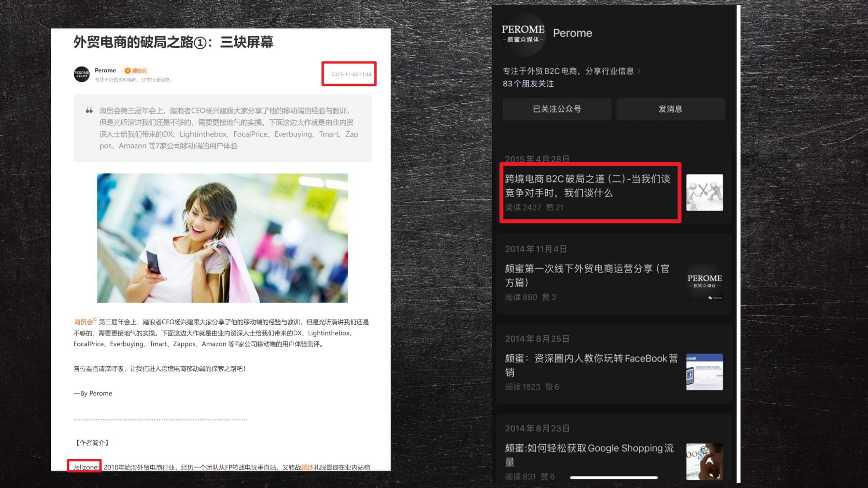Click the Google logo thumbnail image

[x=705, y=462]
